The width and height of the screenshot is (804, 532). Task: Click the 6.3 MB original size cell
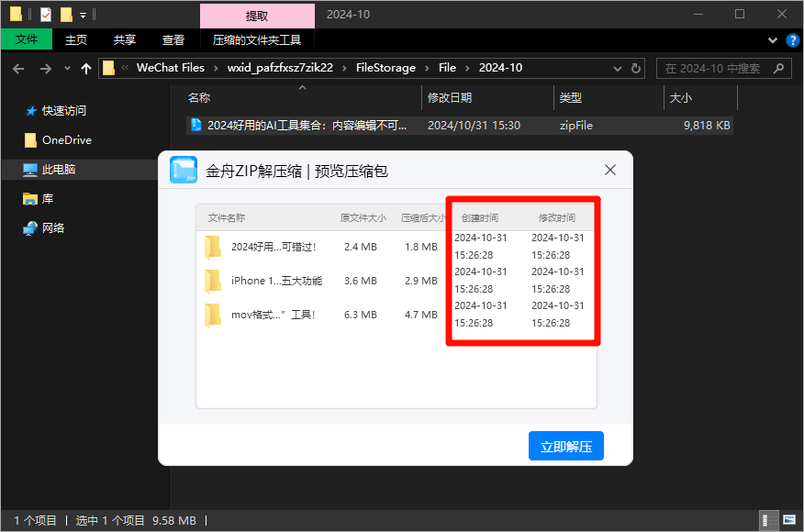(361, 315)
